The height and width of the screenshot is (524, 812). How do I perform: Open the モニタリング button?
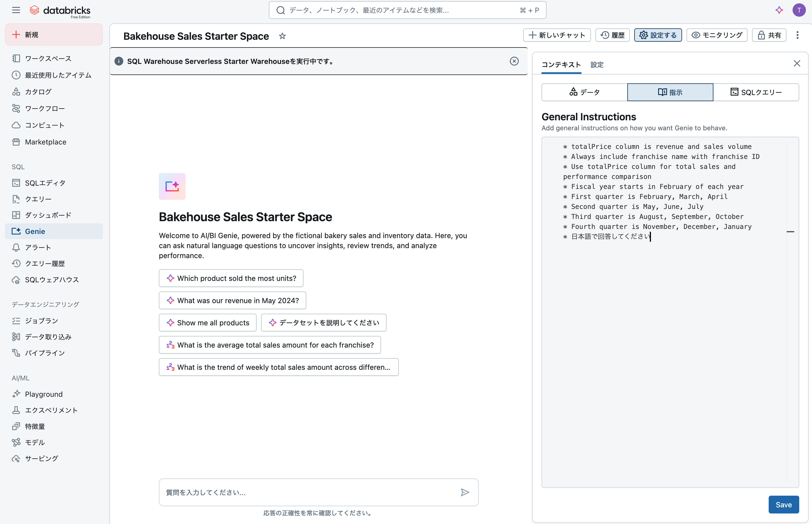pyautogui.click(x=717, y=35)
